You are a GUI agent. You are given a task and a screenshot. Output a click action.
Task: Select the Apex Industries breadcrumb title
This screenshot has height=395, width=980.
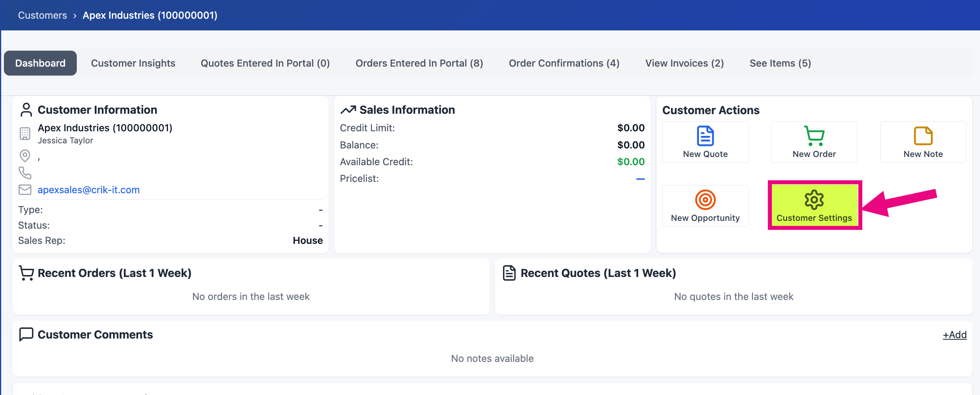150,15
